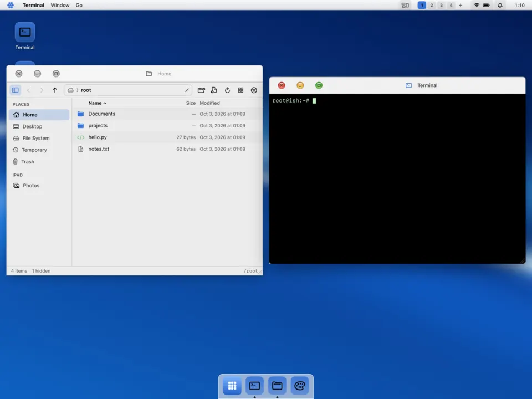Viewport: 532px width, 399px height.
Task: Open Terminal from the dock
Action: coord(254,386)
